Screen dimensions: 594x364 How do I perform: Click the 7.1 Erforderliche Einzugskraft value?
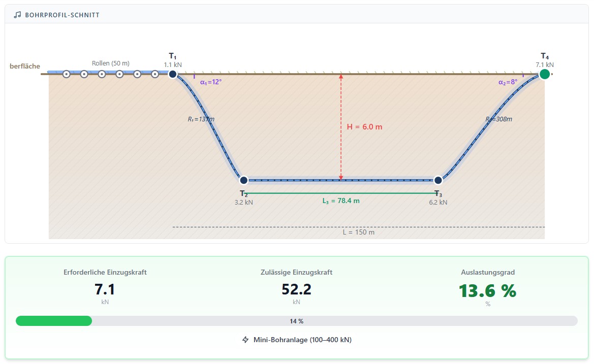105,289
